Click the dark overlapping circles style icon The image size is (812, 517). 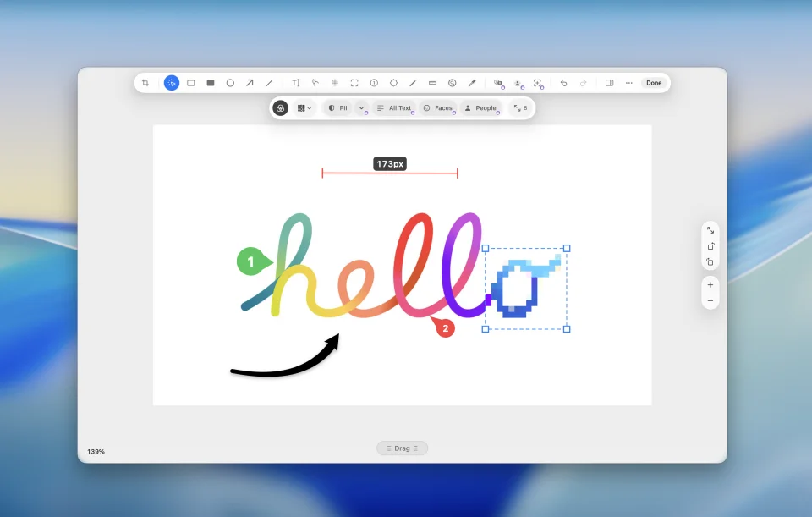[x=280, y=108]
